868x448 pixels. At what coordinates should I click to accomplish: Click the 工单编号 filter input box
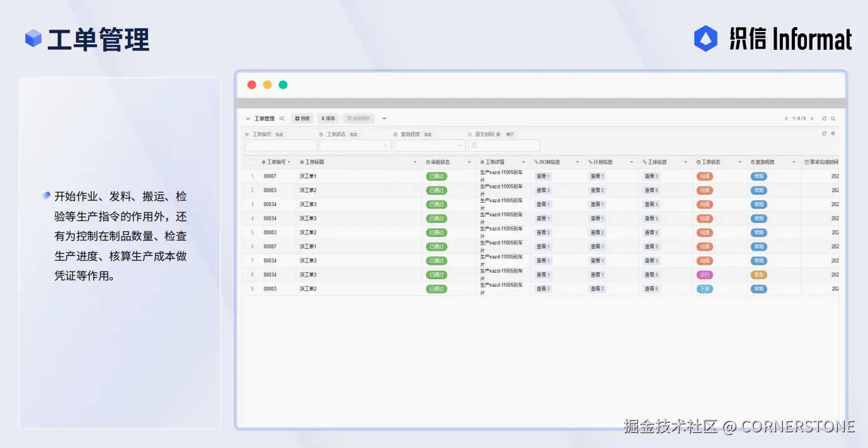(281, 146)
